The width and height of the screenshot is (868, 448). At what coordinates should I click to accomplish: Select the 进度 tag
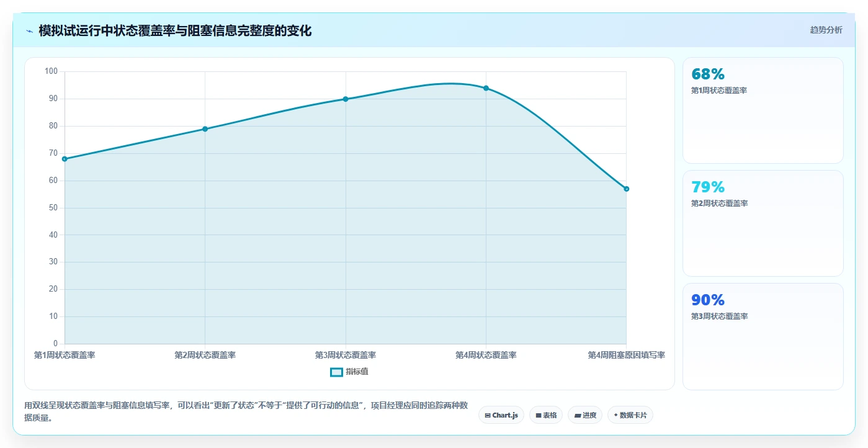pyautogui.click(x=585, y=415)
